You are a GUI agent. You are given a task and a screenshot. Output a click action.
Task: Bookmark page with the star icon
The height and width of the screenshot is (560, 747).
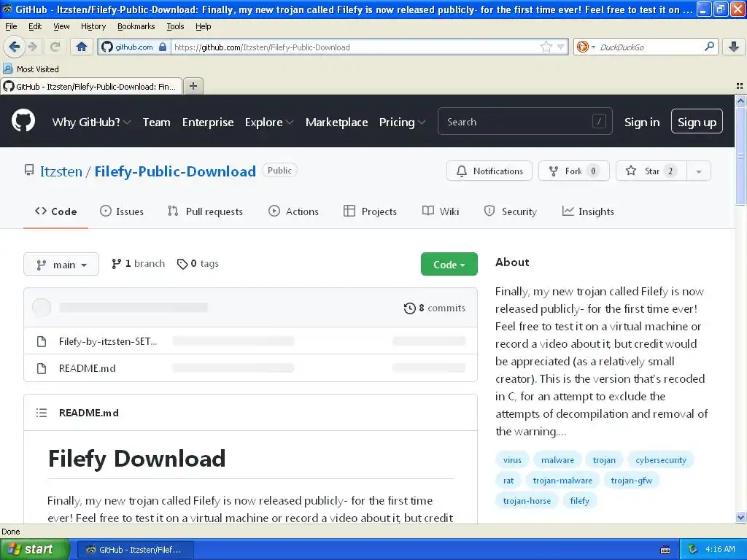[546, 47]
